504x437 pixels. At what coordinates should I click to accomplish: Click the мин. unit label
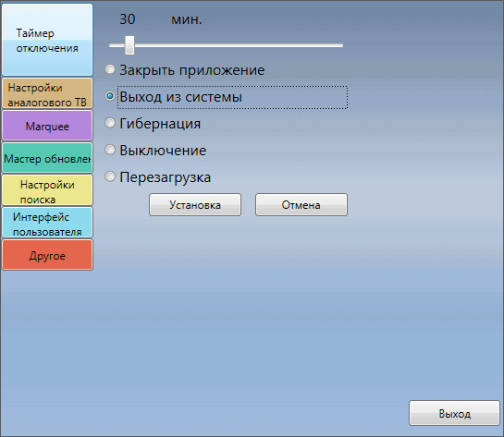[x=187, y=20]
